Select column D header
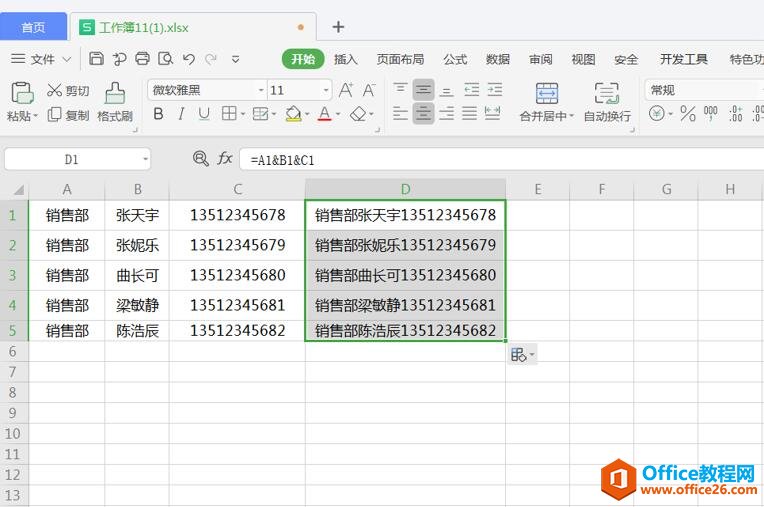The width and height of the screenshot is (764, 507). [405, 189]
